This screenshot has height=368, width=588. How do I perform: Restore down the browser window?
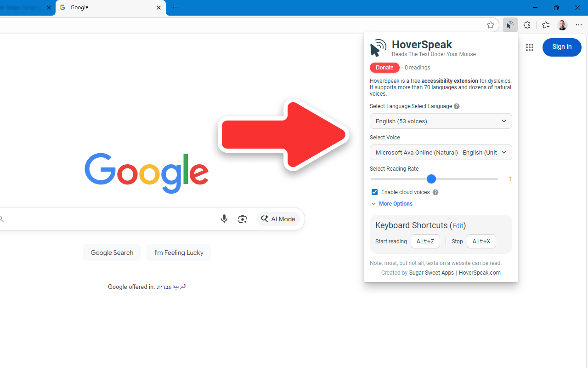556,7
